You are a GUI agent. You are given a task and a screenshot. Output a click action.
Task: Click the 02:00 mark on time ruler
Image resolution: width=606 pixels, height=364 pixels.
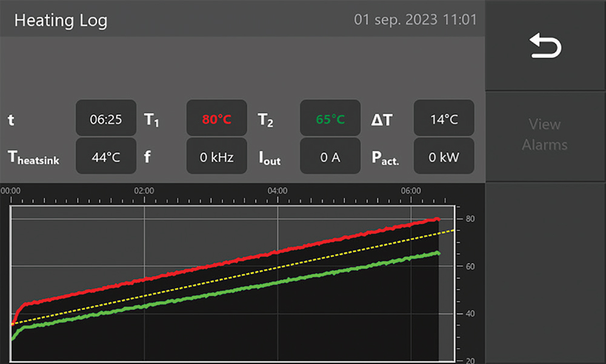(144, 191)
